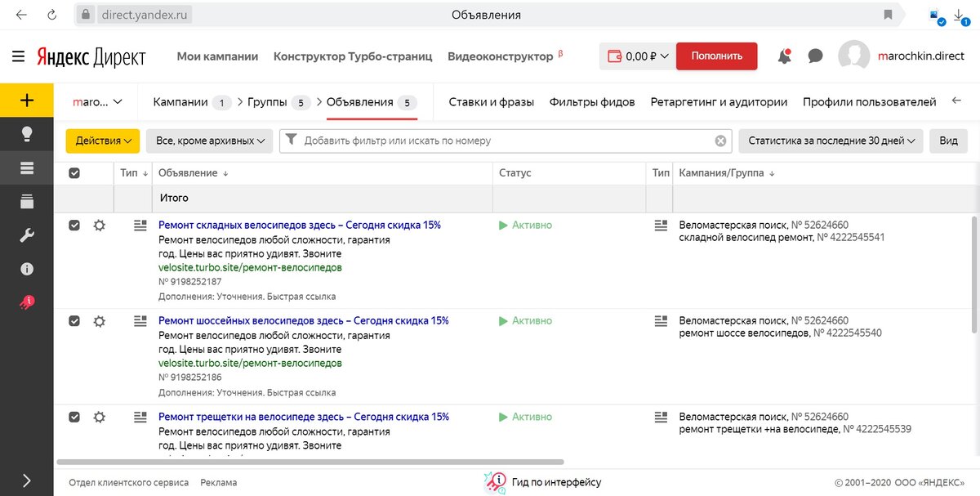
Task: Open the info icon in the sidebar
Action: click(27, 269)
